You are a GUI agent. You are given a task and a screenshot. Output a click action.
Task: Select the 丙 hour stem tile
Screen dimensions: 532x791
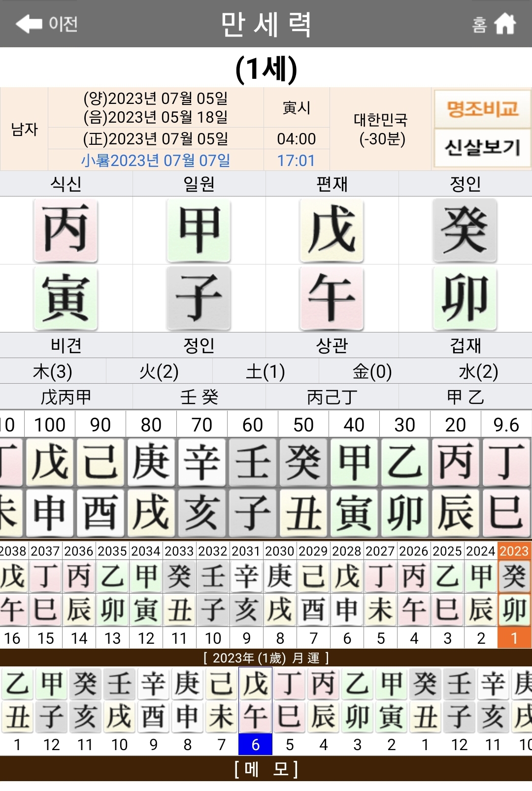pyautogui.click(x=66, y=230)
